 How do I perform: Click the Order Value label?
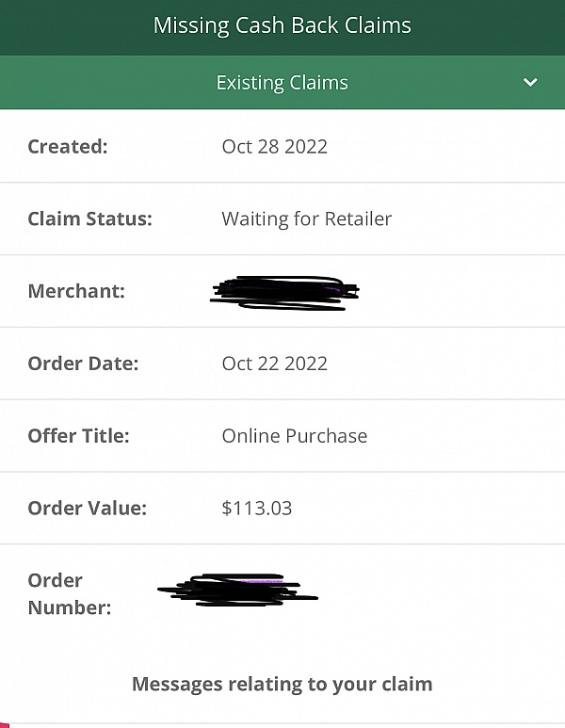87,509
